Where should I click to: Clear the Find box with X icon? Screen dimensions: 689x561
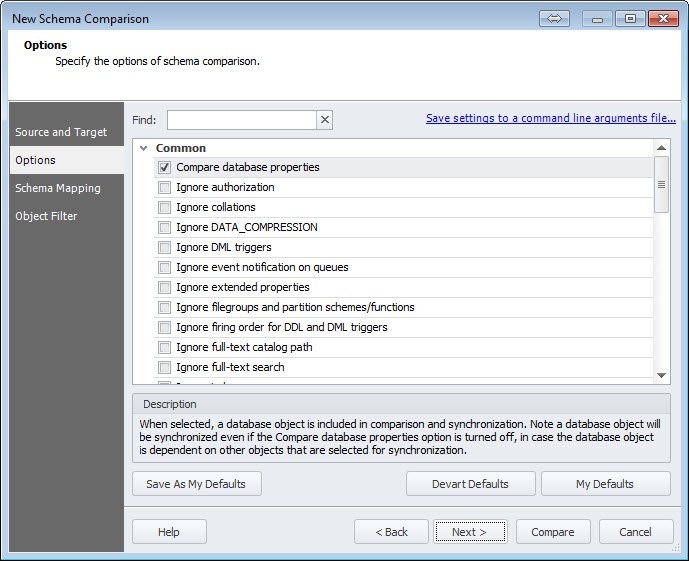[x=325, y=119]
